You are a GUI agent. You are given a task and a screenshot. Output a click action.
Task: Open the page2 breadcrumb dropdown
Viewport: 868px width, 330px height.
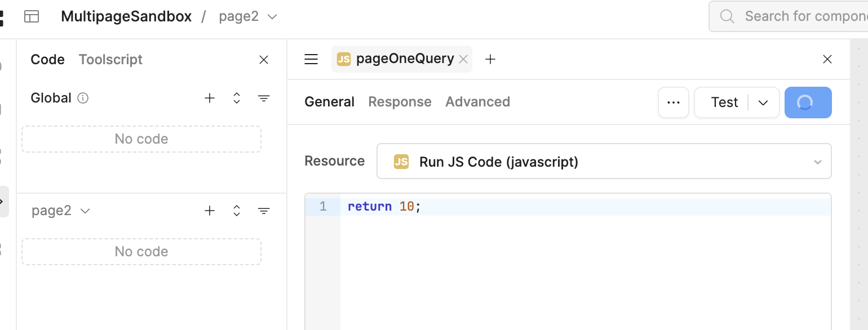click(x=272, y=17)
